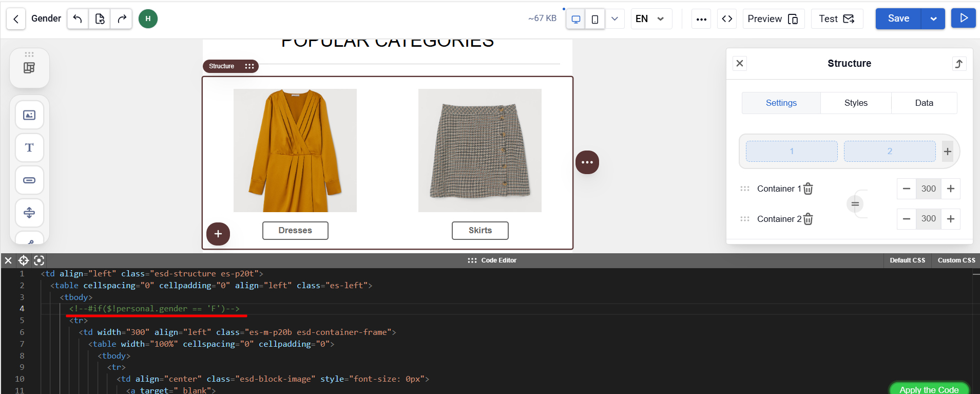Select the Text block tool
Viewport: 980px width, 394px height.
[x=29, y=148]
